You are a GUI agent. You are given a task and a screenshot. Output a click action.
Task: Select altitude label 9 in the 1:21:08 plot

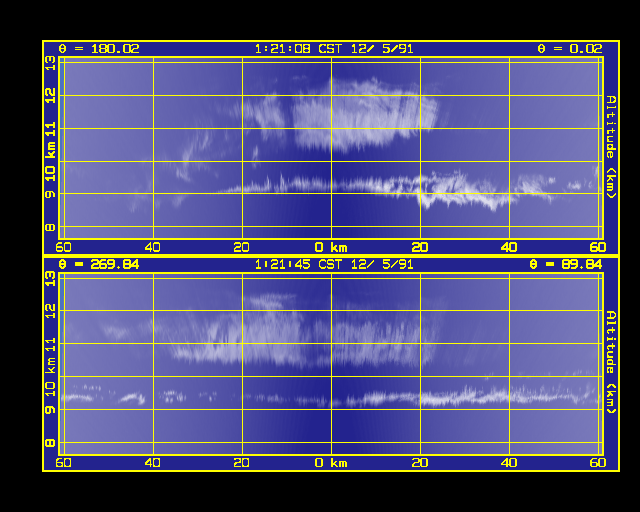tap(50, 194)
